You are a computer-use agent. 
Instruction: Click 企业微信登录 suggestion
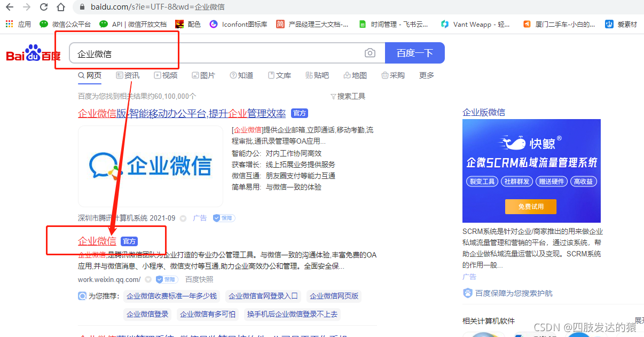pos(147,314)
